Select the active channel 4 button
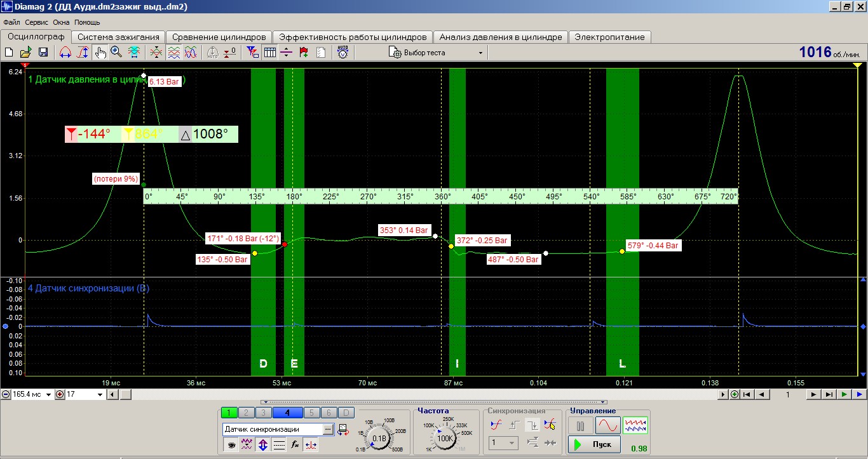868x459 pixels. [287, 413]
